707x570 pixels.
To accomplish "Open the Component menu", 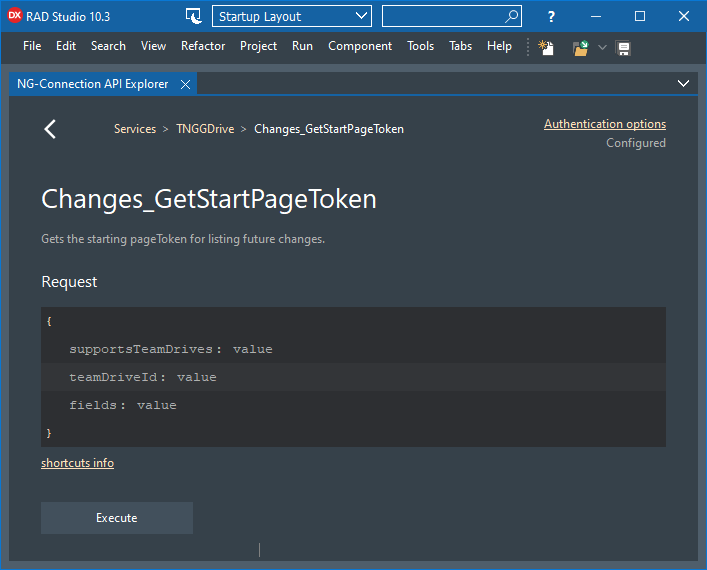I will [x=360, y=46].
